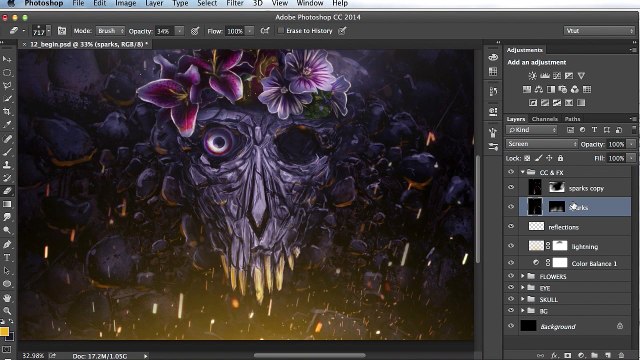Select the Zoom tool
The width and height of the screenshot is (640, 360).
pyautogui.click(x=7, y=311)
